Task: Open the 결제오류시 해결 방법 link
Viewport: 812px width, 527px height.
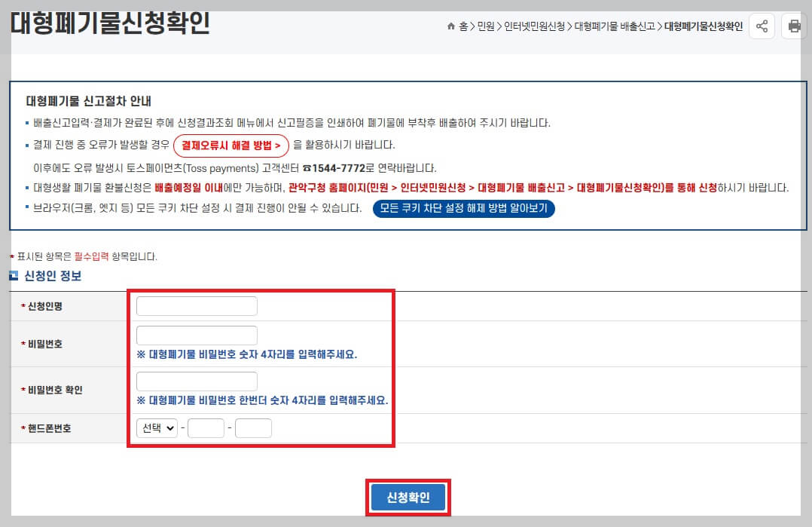Action: [232, 146]
